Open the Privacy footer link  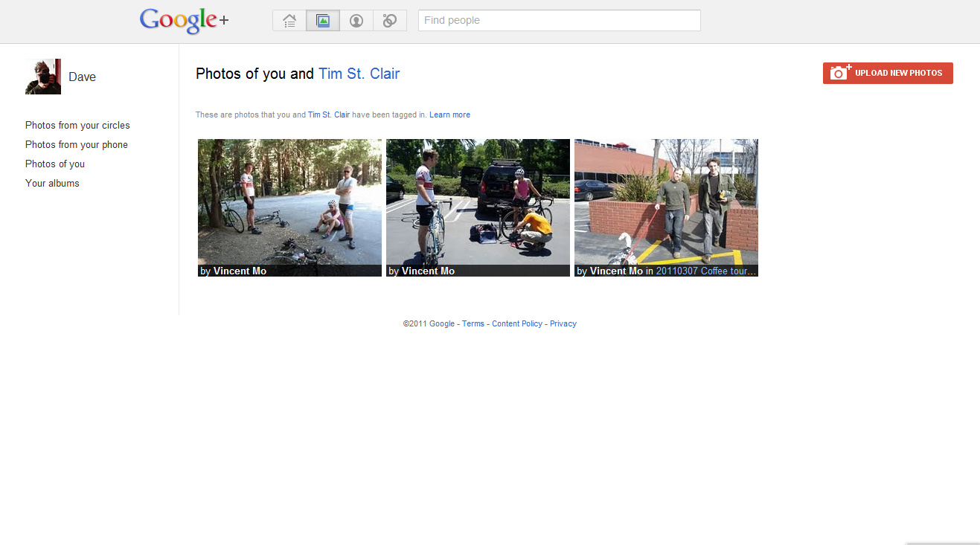tap(563, 324)
